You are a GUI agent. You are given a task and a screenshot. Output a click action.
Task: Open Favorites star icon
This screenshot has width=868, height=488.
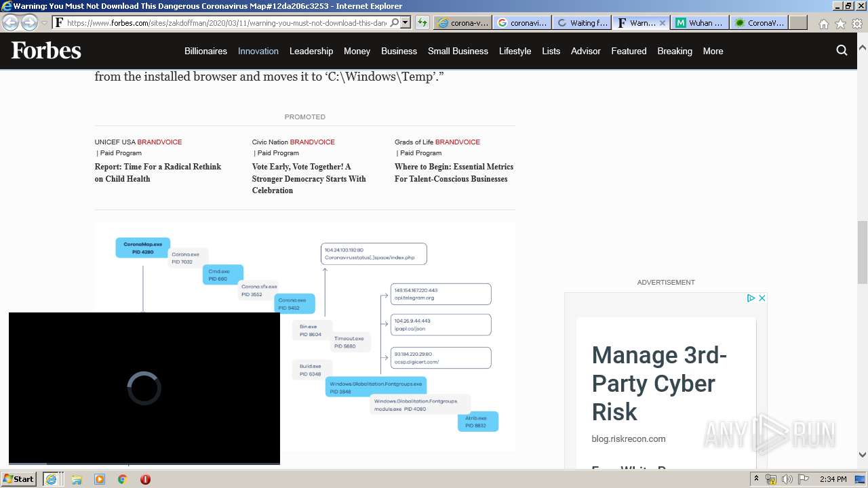(x=840, y=24)
